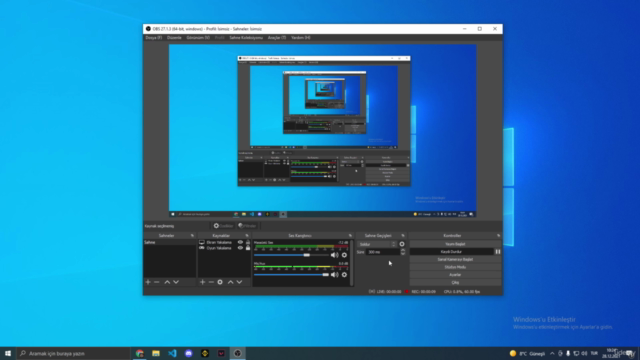Add a new scene with the plus icon
The height and width of the screenshot is (360, 640).
point(148,282)
